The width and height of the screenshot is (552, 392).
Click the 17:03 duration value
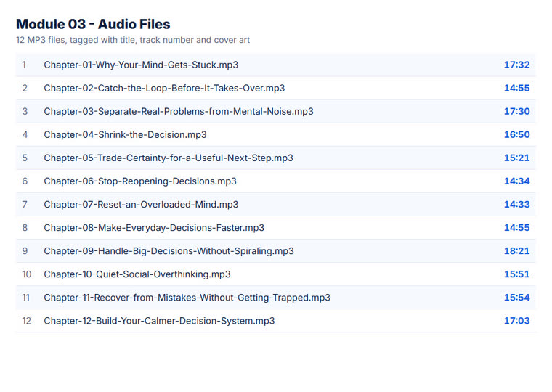(x=516, y=321)
